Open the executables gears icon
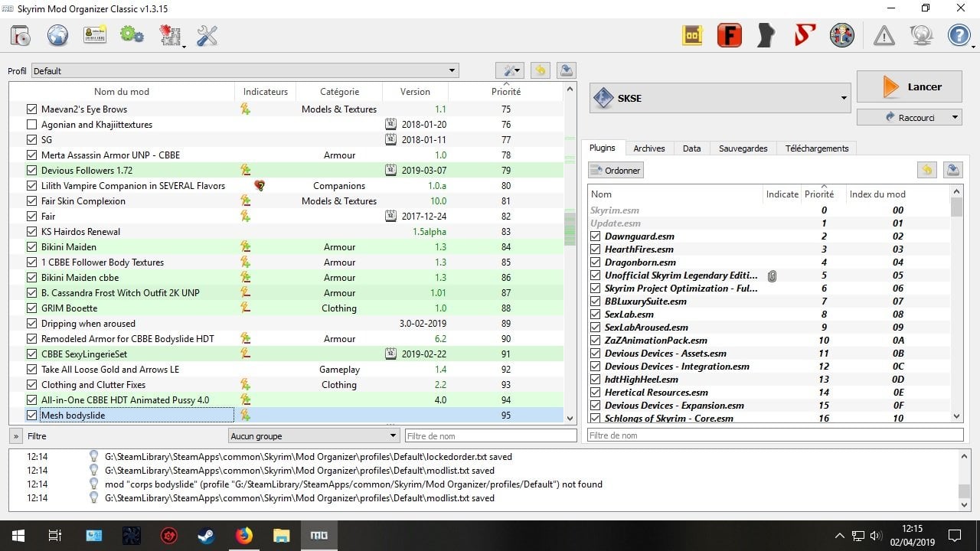The image size is (980, 551). (132, 35)
